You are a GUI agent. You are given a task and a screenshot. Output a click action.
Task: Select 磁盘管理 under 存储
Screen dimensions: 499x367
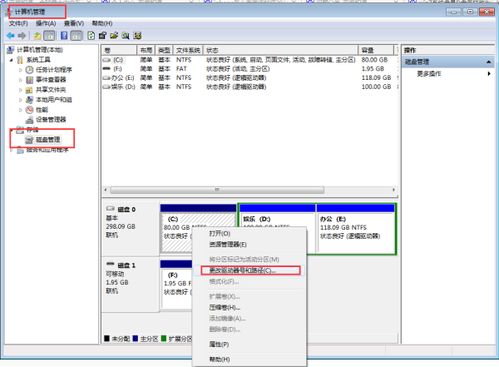pyautogui.click(x=48, y=140)
